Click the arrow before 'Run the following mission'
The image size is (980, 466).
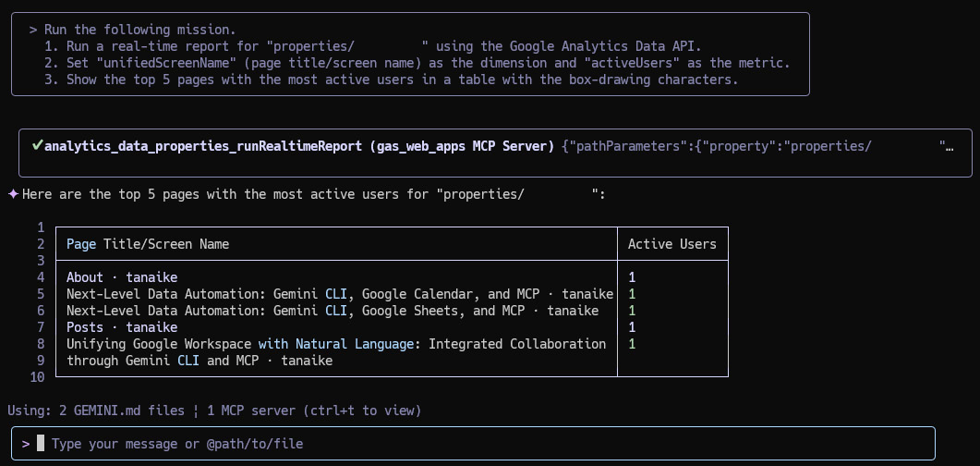[x=33, y=30]
